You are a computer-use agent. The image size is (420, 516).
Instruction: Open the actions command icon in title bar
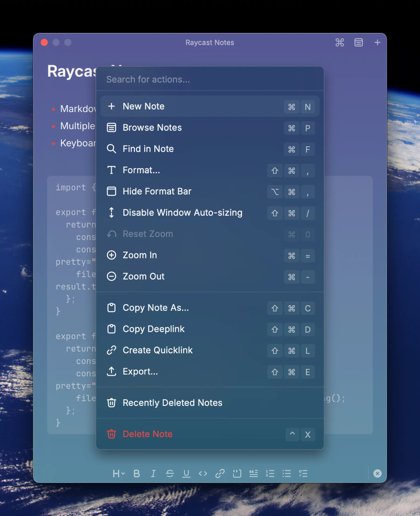point(339,42)
